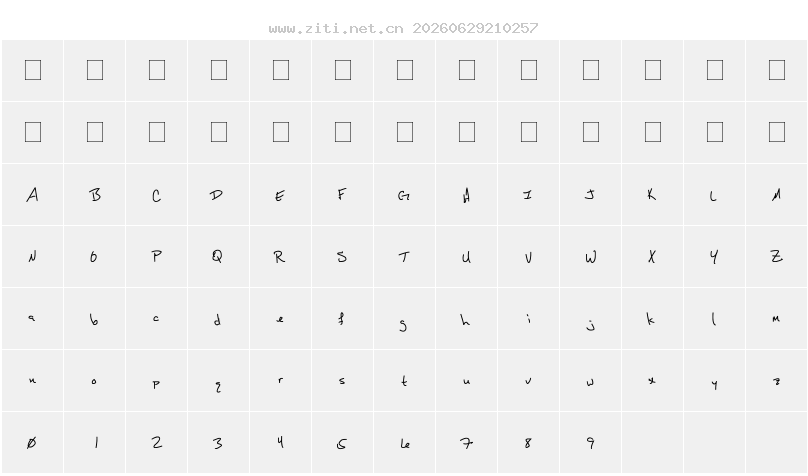Click the uppercase Q glyph cell
Image resolution: width=808 pixels, height=476 pixels.
[218, 257]
